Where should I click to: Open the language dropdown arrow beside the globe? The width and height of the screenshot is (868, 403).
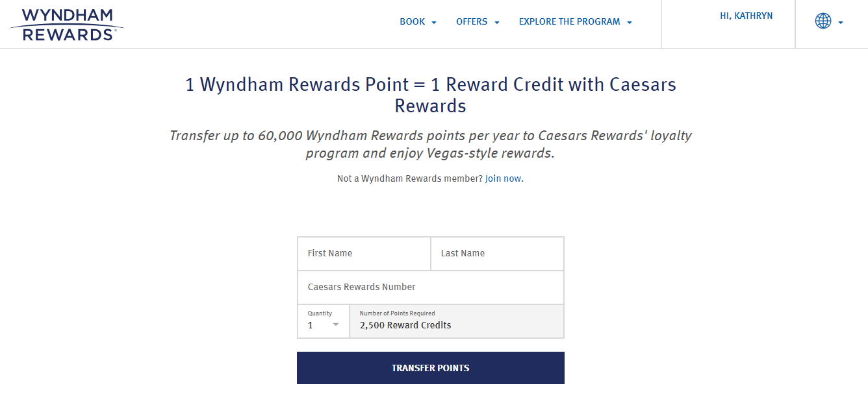click(x=839, y=23)
